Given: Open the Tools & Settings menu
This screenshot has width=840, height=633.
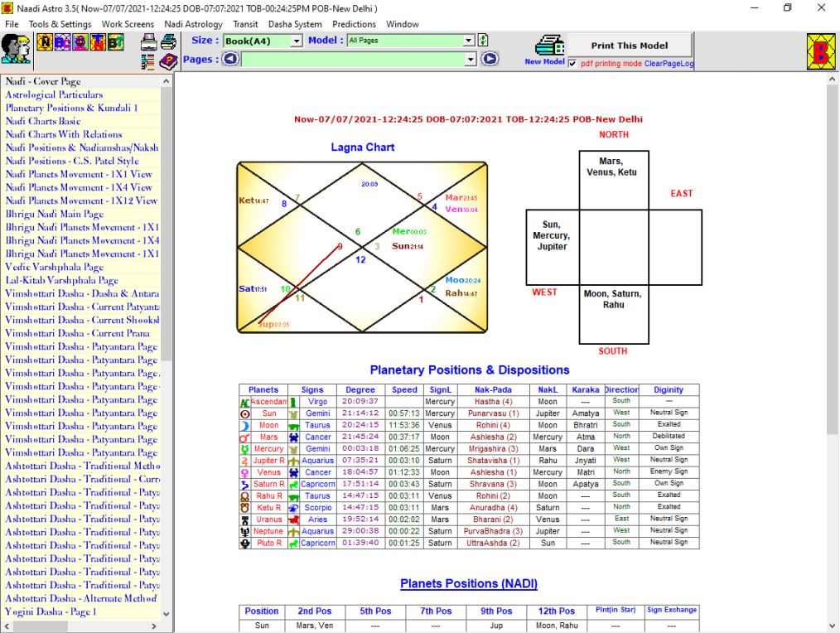Looking at the screenshot, I should [x=60, y=24].
